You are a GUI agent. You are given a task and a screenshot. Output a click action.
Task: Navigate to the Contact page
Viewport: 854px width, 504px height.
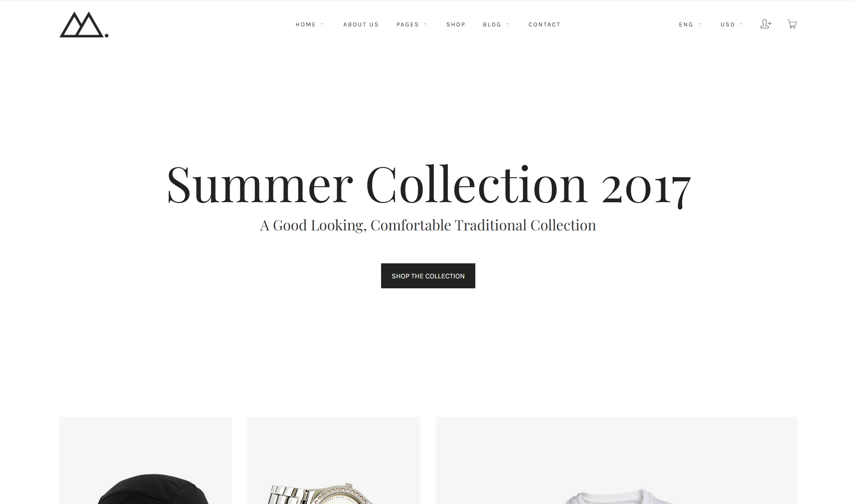click(544, 25)
